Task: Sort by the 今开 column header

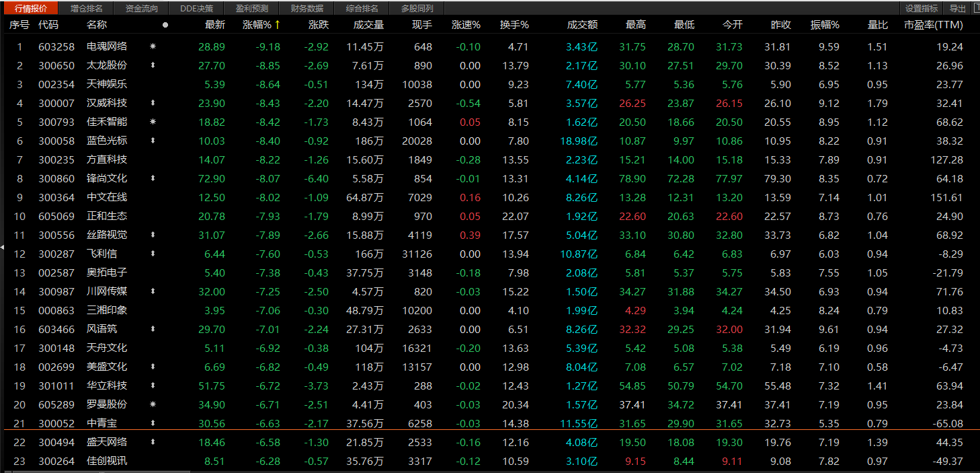Action: click(733, 25)
